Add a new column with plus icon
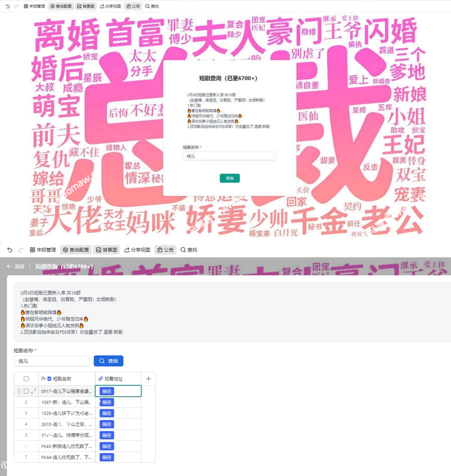451x476 pixels. pyautogui.click(x=148, y=379)
